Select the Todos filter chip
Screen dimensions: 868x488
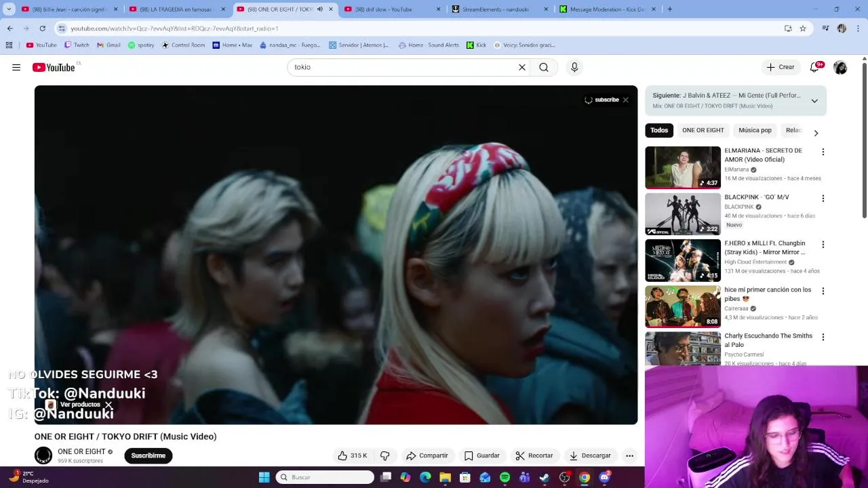[659, 130]
